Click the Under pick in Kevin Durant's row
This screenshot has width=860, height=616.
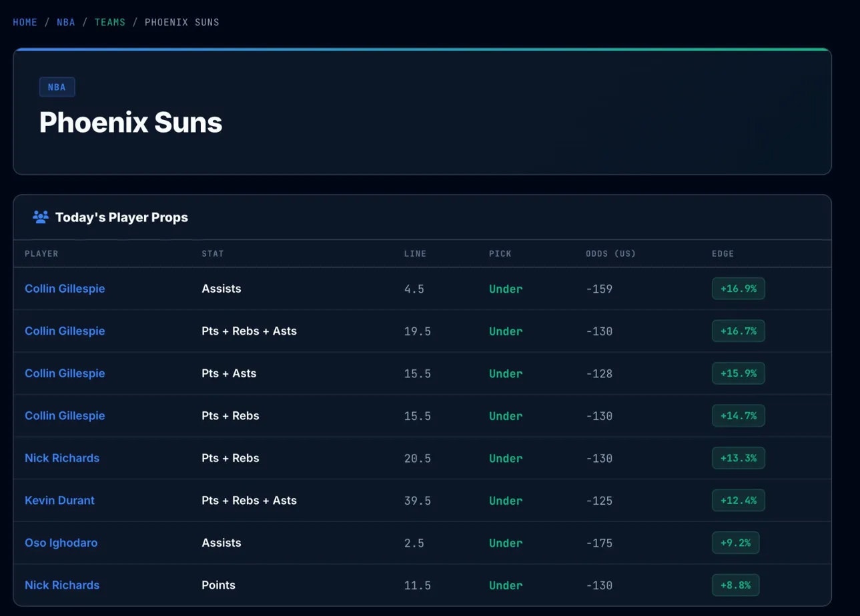pos(506,501)
